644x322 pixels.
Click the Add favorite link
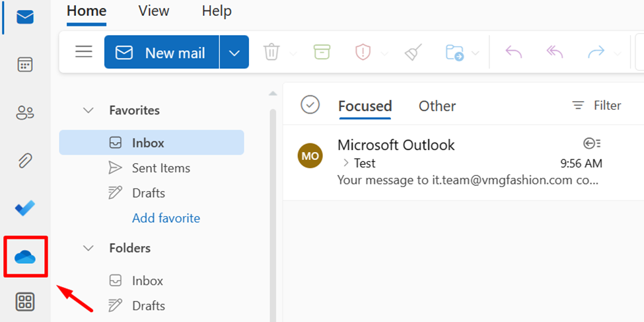166,218
